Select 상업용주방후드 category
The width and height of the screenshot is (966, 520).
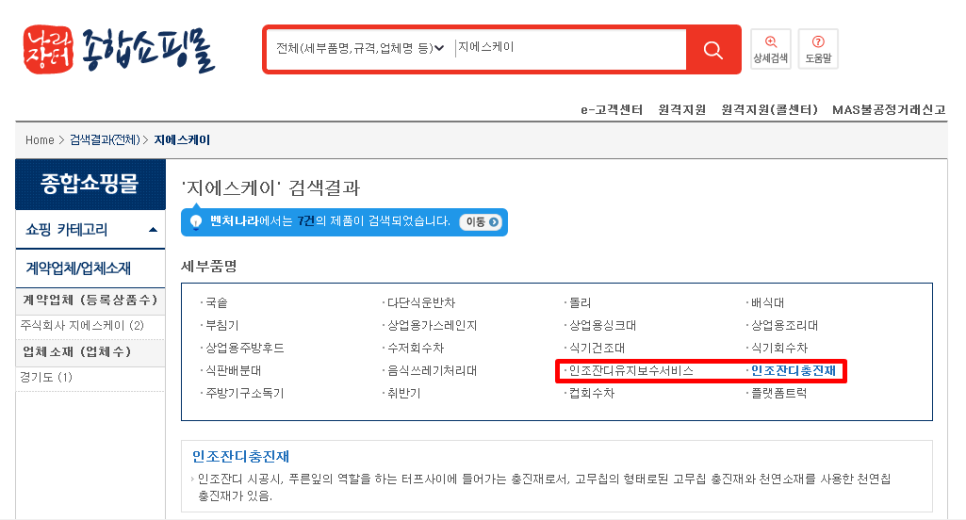point(245,348)
